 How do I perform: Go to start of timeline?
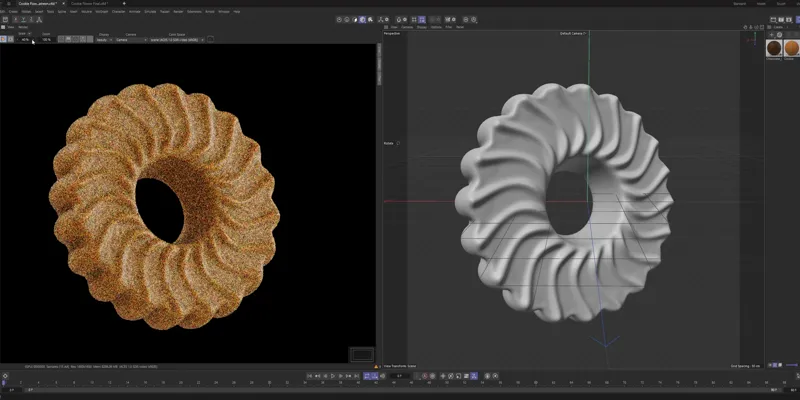[310, 376]
